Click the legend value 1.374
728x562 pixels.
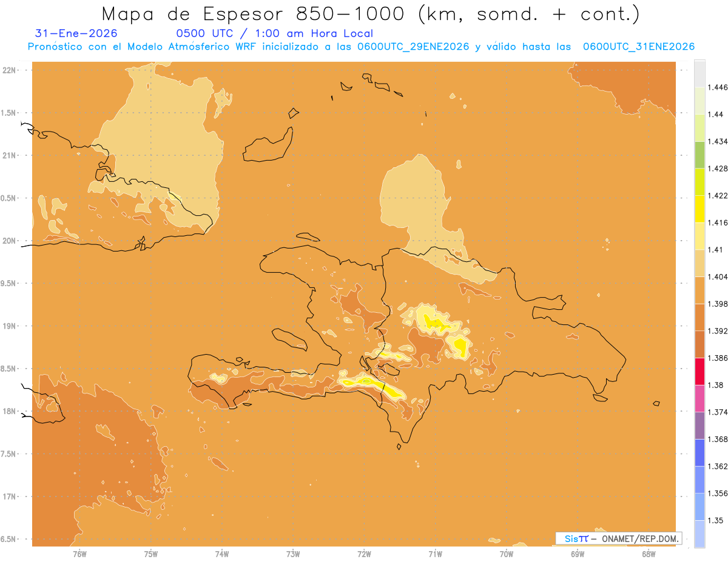tap(717, 412)
